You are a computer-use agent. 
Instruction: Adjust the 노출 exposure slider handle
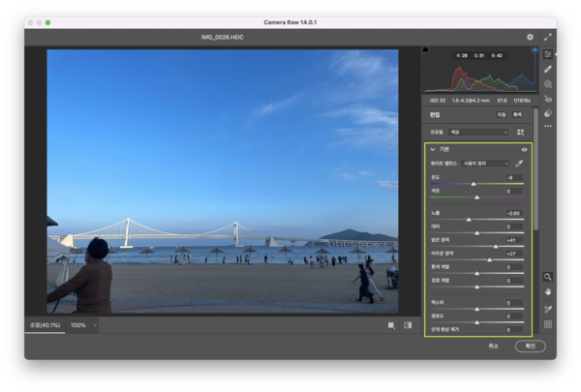coord(469,220)
